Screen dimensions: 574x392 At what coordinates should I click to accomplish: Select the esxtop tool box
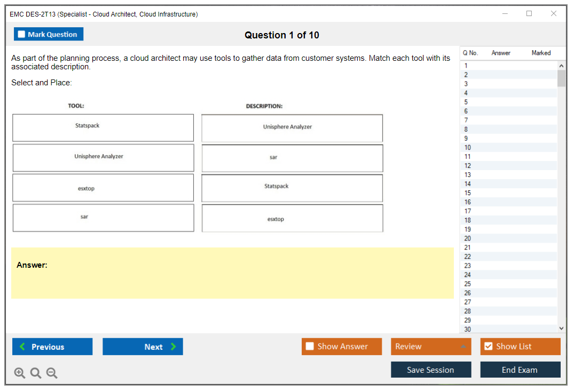point(103,188)
